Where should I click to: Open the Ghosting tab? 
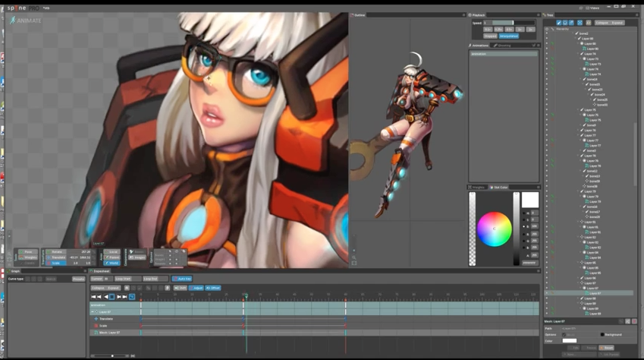tap(503, 46)
